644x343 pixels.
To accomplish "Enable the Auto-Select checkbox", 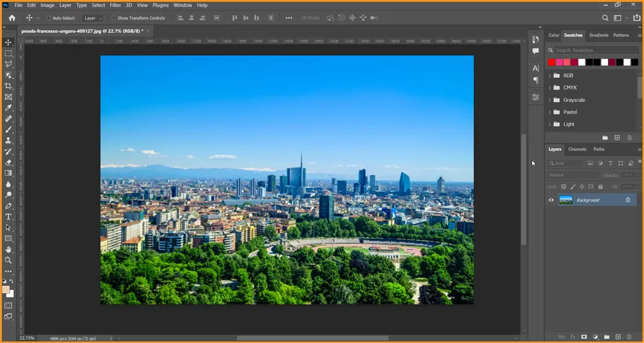I will [x=48, y=18].
